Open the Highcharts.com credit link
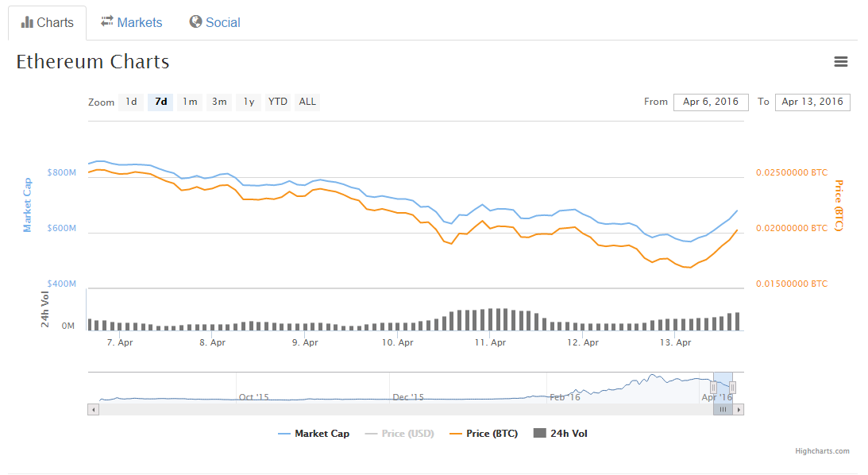Screen dimensions: 868x475 822,451
